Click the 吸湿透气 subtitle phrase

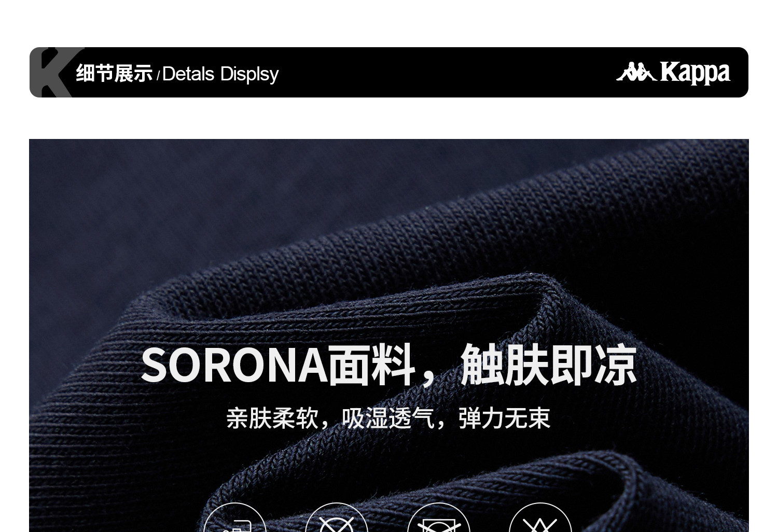(388, 418)
